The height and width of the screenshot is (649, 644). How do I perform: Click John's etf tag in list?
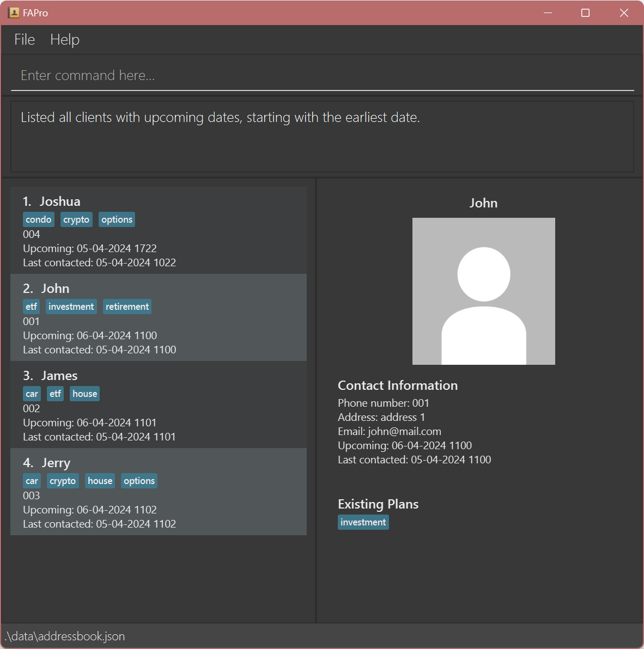(x=32, y=307)
